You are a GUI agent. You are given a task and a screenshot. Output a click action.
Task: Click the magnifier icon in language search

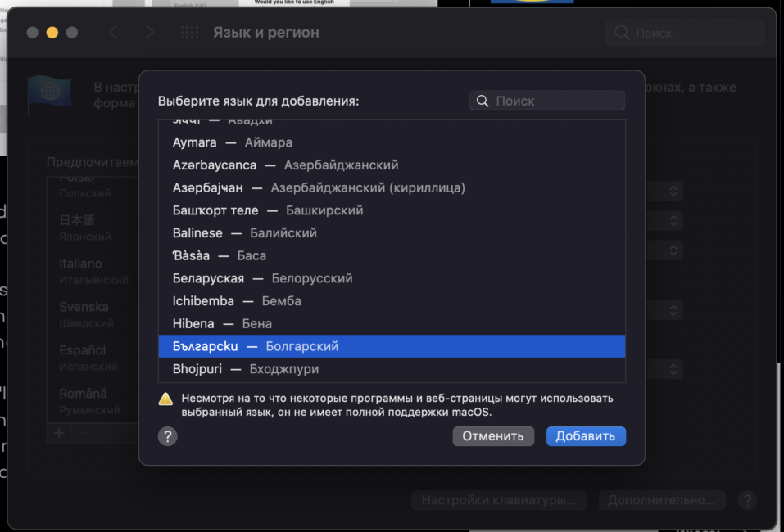[482, 101]
